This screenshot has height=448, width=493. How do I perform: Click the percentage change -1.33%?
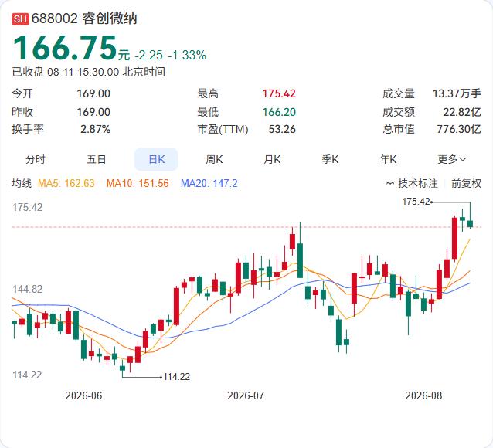pyautogui.click(x=187, y=56)
